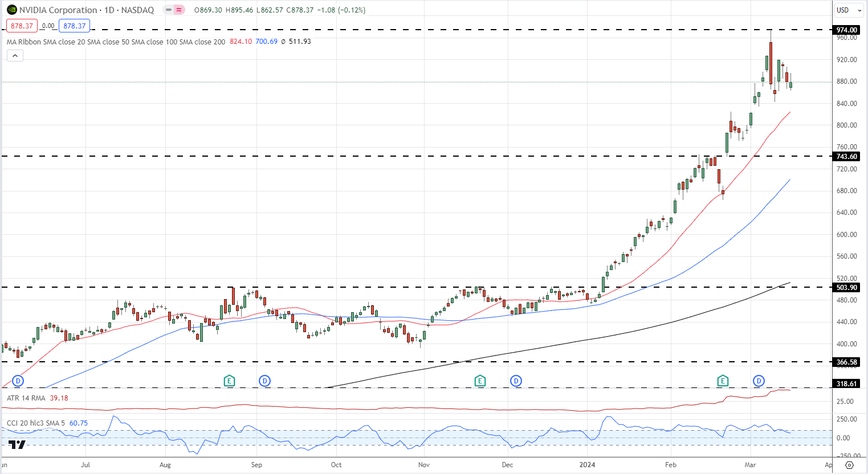
Task: Click the close price C878.37
Action: click(x=300, y=10)
